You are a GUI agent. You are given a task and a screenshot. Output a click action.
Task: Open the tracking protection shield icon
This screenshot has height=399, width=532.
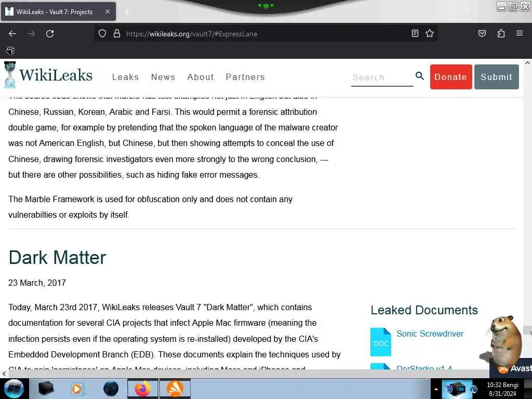(102, 34)
